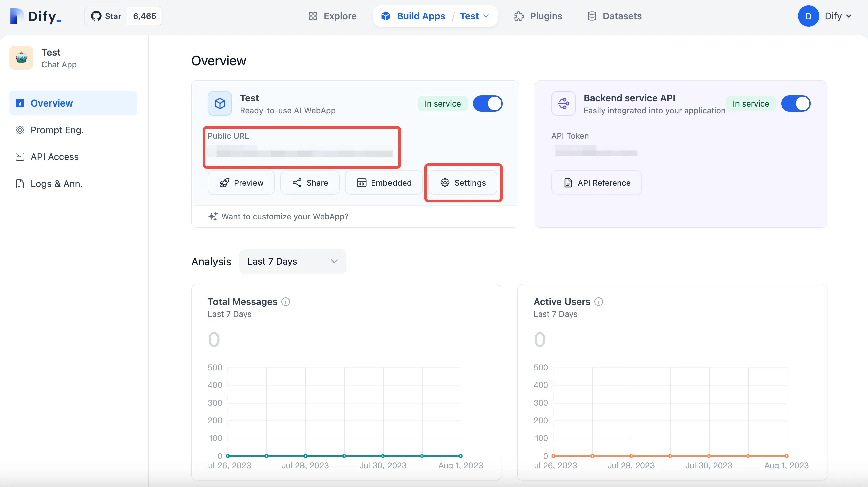The height and width of the screenshot is (487, 868).
Task: Open the Dify account menu chevron
Action: click(x=849, y=16)
